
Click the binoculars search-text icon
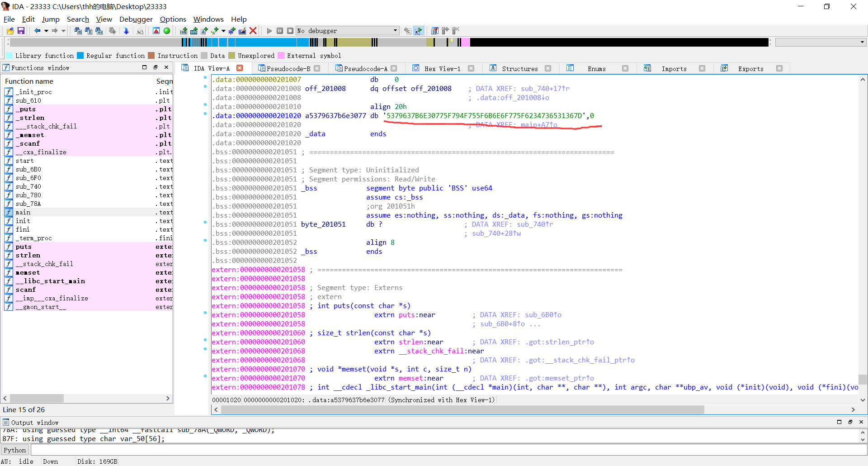pos(88,31)
